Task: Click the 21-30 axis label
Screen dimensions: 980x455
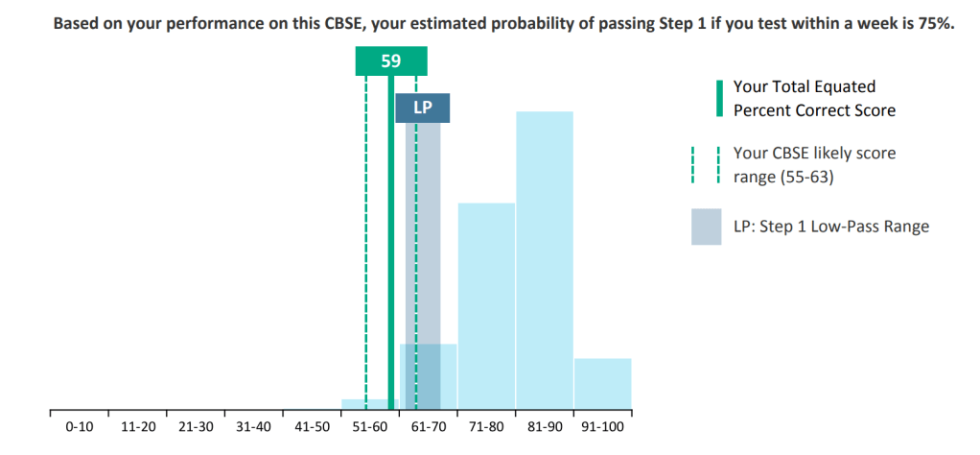Action: pos(196,427)
